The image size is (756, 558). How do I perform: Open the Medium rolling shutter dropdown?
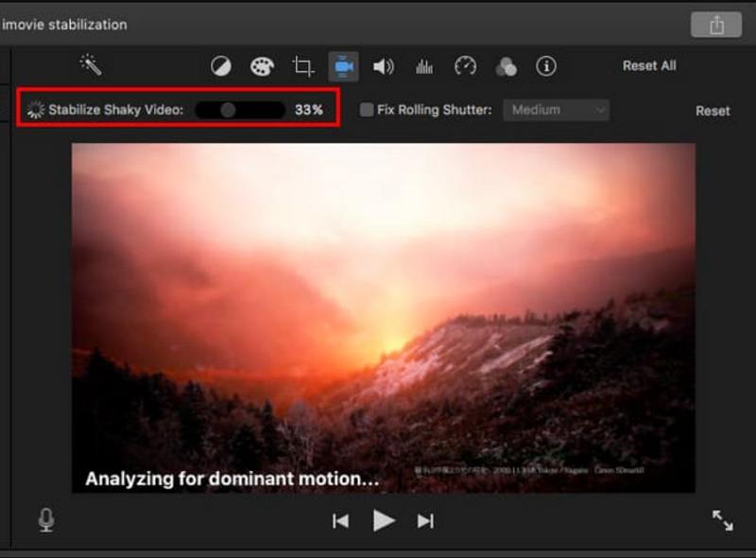point(556,110)
